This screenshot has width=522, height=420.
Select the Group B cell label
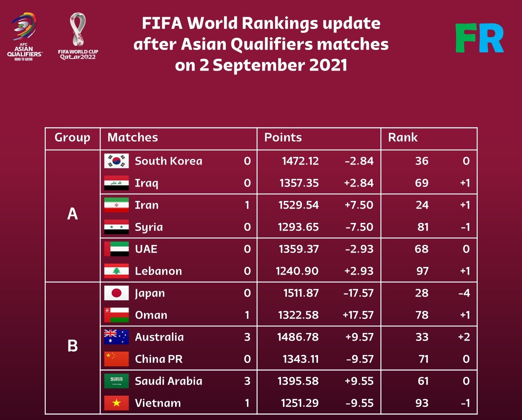(72, 346)
